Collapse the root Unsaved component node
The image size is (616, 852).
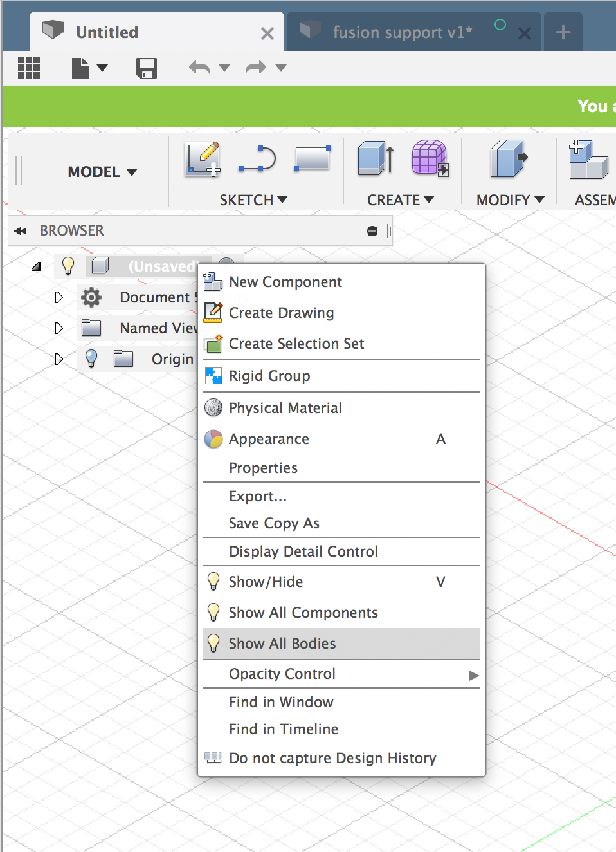point(36,266)
